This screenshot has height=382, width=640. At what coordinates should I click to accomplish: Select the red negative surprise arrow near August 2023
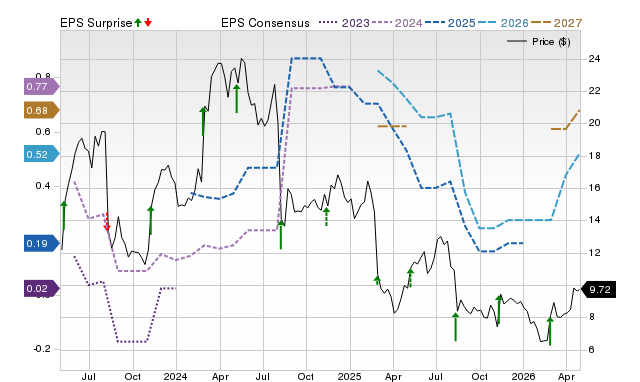107,222
